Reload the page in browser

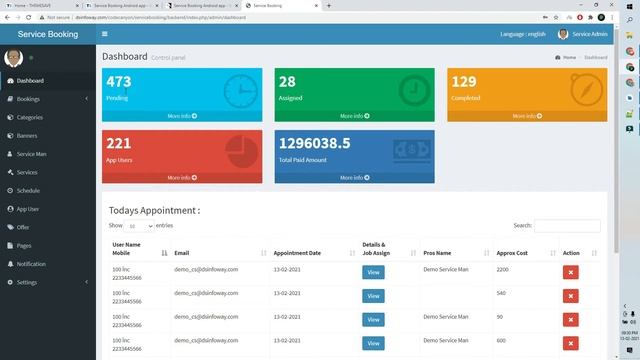click(29, 18)
